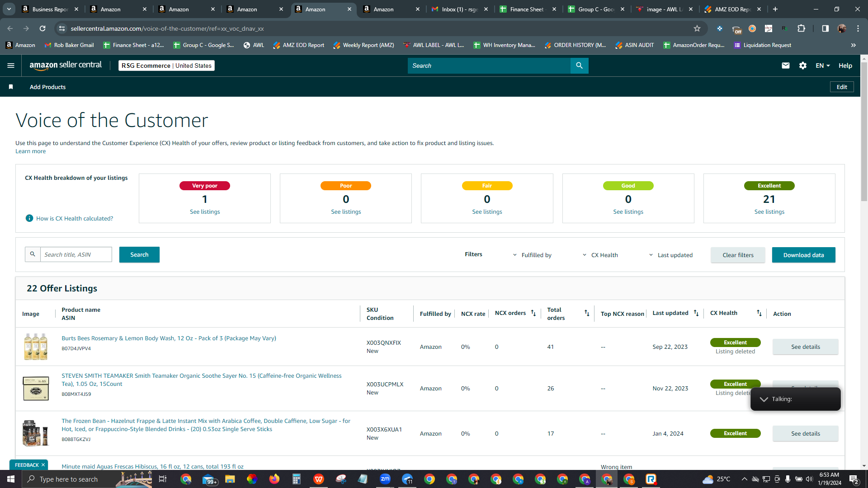Click the Edit button in the navigation bar
The height and width of the screenshot is (488, 868).
[x=842, y=87]
